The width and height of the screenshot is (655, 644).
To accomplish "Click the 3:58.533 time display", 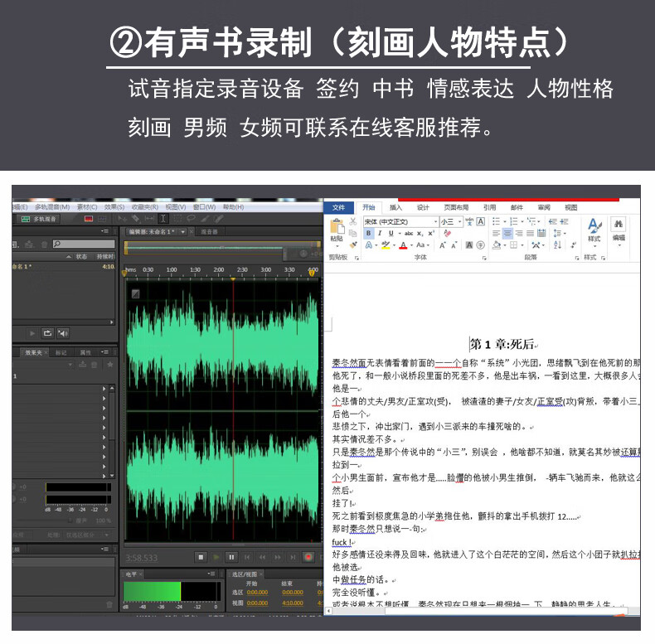I will pyautogui.click(x=142, y=558).
